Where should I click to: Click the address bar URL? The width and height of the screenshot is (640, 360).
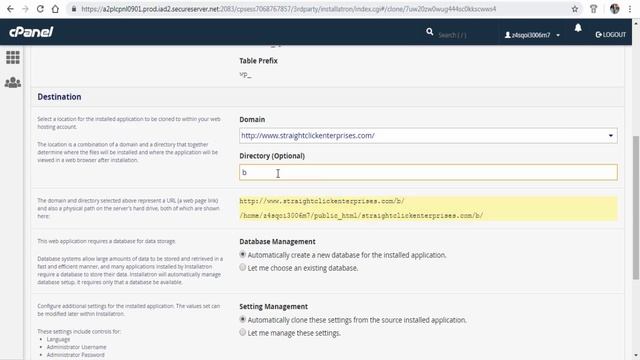tap(288, 9)
